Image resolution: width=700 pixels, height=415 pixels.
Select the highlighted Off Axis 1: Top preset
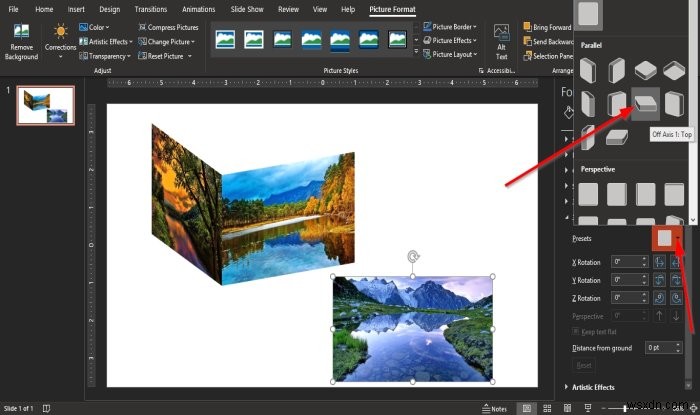(x=646, y=104)
